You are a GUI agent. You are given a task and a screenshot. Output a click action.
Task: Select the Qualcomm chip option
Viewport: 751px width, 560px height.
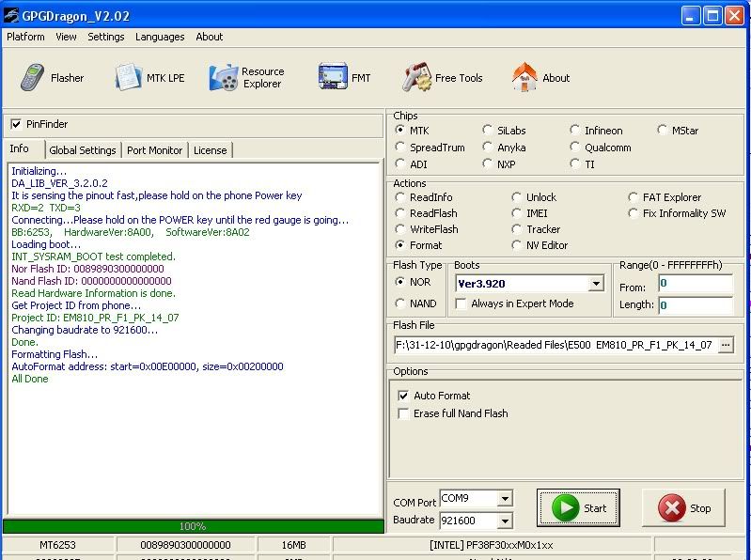click(x=574, y=147)
